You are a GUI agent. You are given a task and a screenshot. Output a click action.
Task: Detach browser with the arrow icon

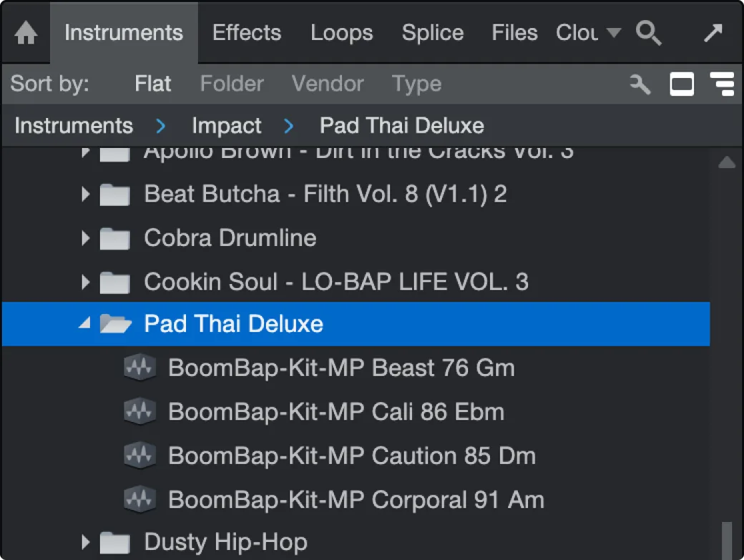tap(713, 33)
